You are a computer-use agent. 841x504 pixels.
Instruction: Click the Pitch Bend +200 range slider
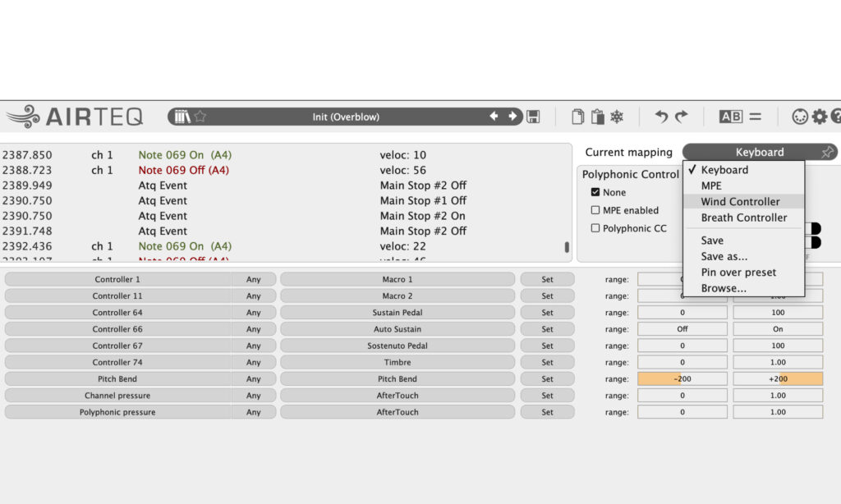pyautogui.click(x=778, y=379)
